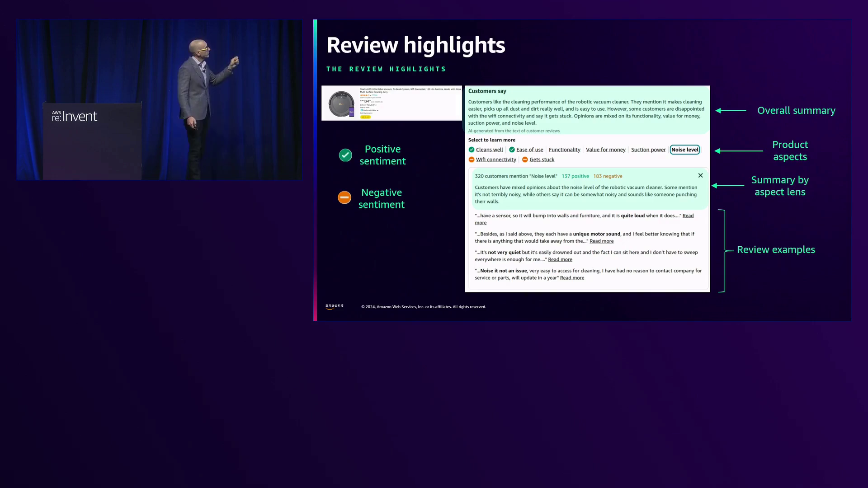Click the AWS re:Invent logo on podium

point(75,117)
